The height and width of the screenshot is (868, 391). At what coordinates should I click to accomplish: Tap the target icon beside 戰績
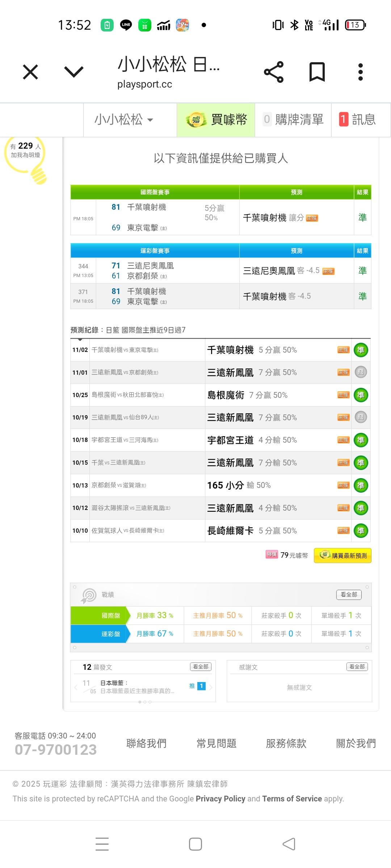[89, 595]
